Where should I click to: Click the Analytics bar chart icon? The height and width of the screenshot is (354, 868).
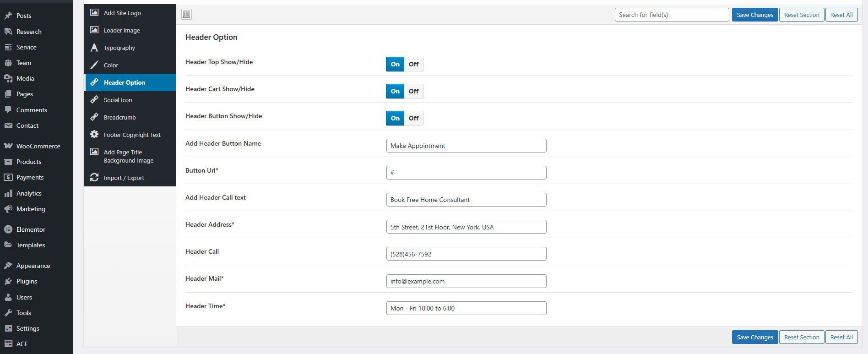[x=8, y=193]
